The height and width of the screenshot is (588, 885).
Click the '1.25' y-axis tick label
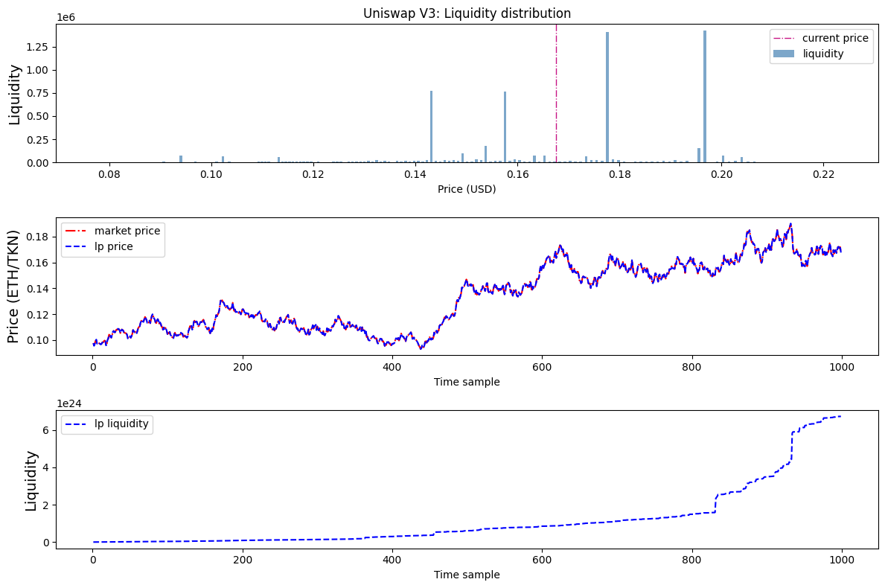click(37, 47)
